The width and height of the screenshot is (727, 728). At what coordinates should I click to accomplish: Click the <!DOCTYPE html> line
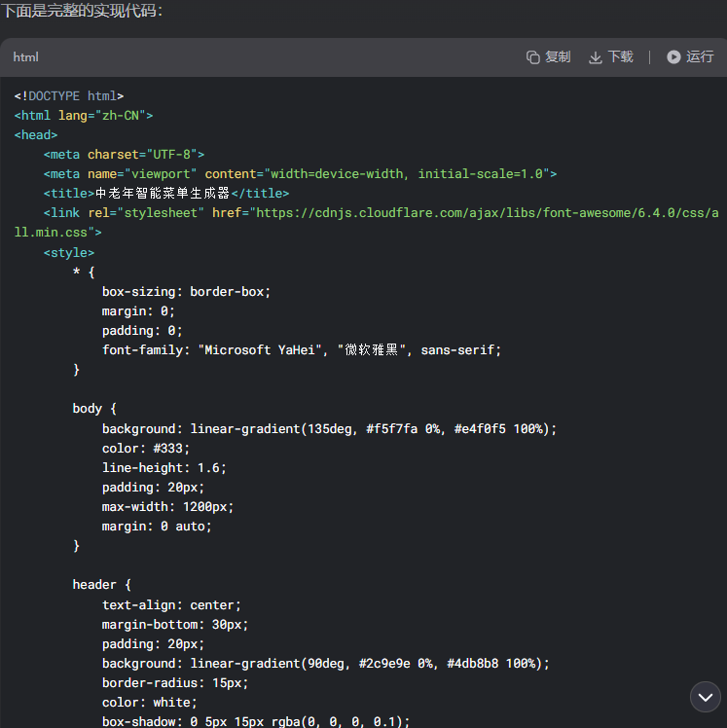69,96
